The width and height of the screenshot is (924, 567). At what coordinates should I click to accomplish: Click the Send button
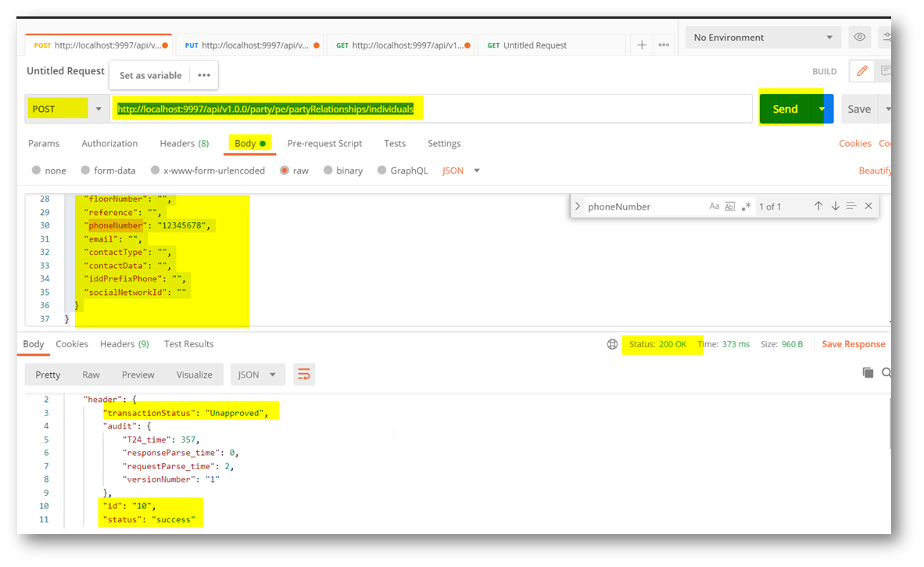[785, 109]
